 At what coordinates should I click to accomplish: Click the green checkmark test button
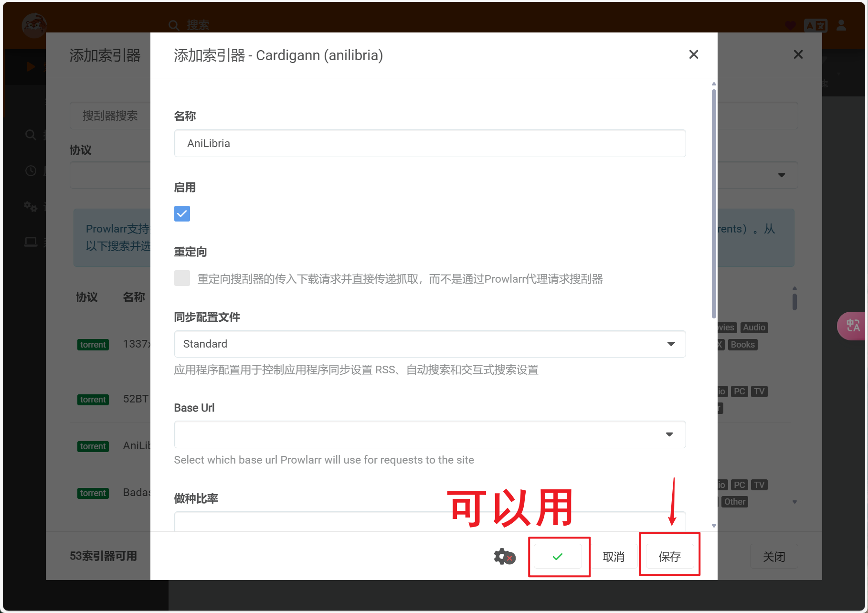tap(558, 556)
